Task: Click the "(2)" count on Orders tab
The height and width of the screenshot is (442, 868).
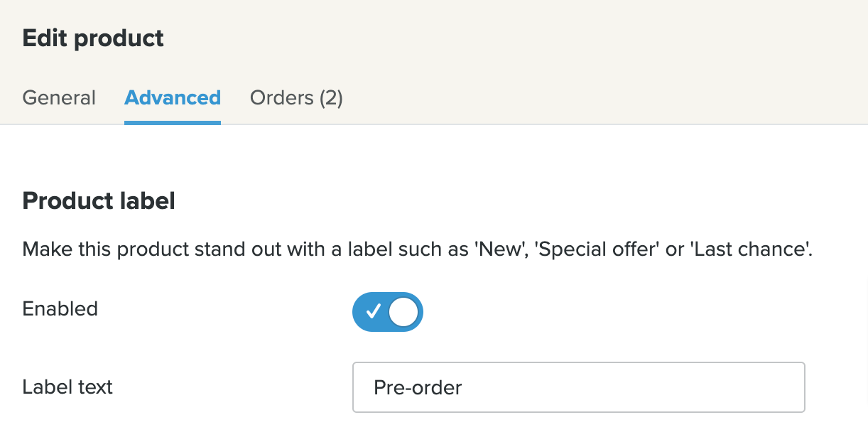Action: click(x=331, y=98)
